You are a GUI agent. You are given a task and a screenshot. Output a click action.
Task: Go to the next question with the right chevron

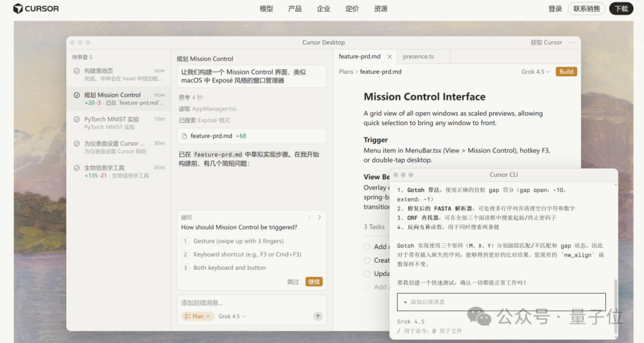point(320,217)
